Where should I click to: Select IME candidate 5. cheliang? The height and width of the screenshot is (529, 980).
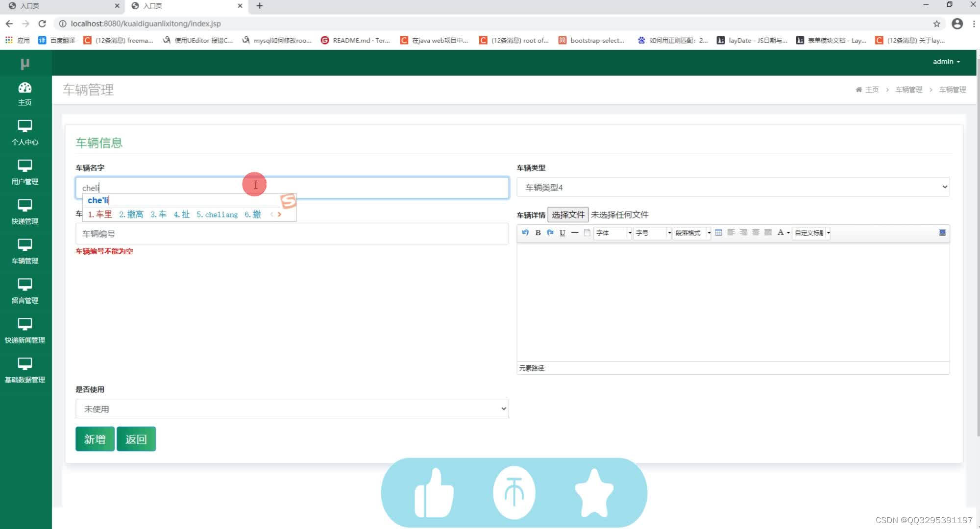[x=217, y=215]
